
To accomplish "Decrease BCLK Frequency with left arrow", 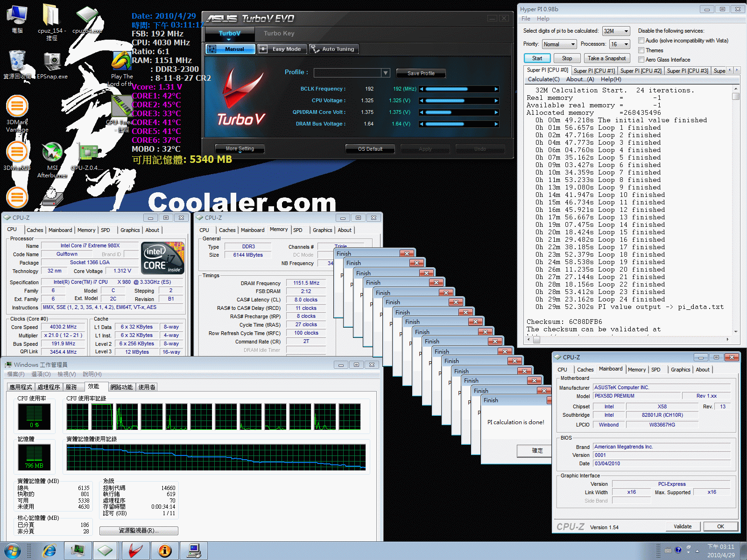I will [x=422, y=89].
